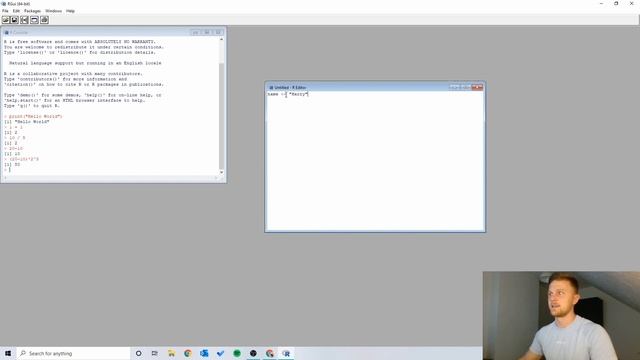
Task: Minimize the main RGui window
Action: coord(601,3)
